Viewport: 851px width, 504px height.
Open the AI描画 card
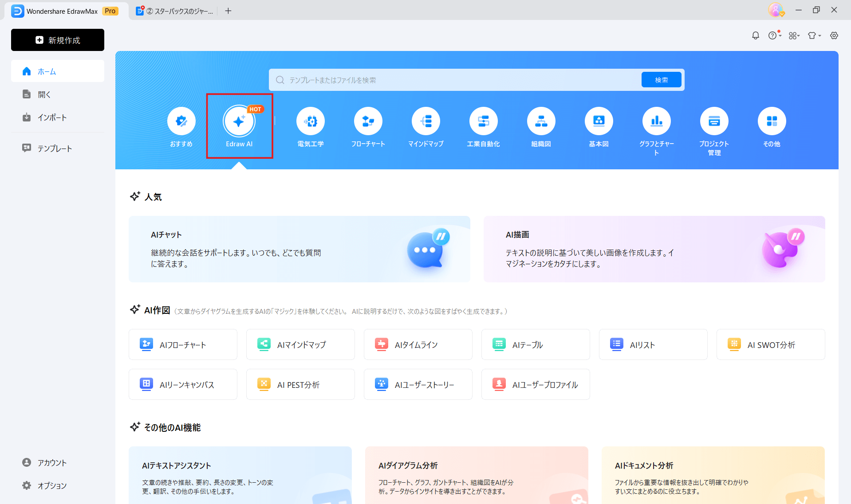tap(654, 249)
